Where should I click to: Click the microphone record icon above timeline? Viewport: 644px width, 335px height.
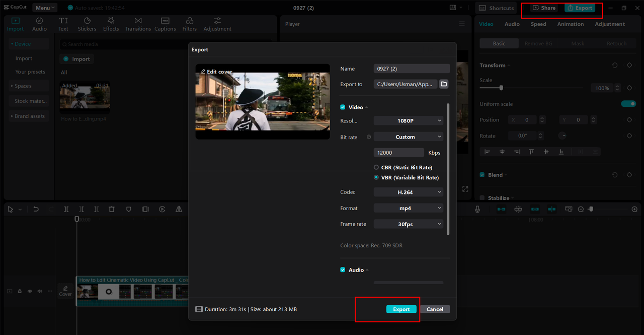point(477,209)
